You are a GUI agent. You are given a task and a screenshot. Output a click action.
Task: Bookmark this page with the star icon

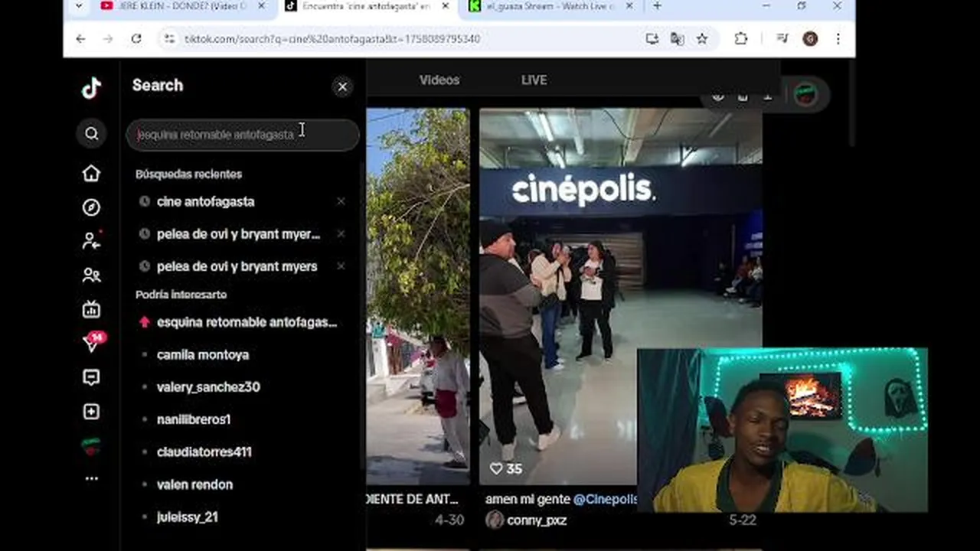tap(702, 38)
